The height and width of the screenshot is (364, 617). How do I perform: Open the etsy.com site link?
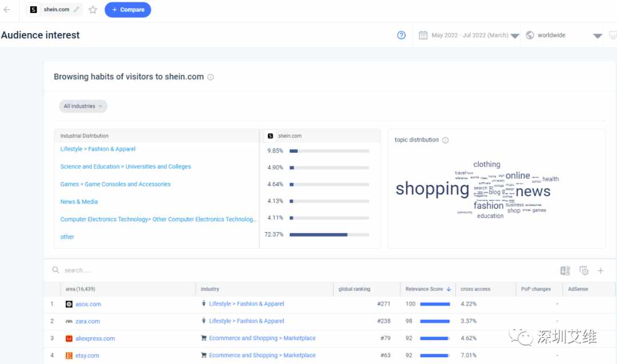[x=87, y=356]
